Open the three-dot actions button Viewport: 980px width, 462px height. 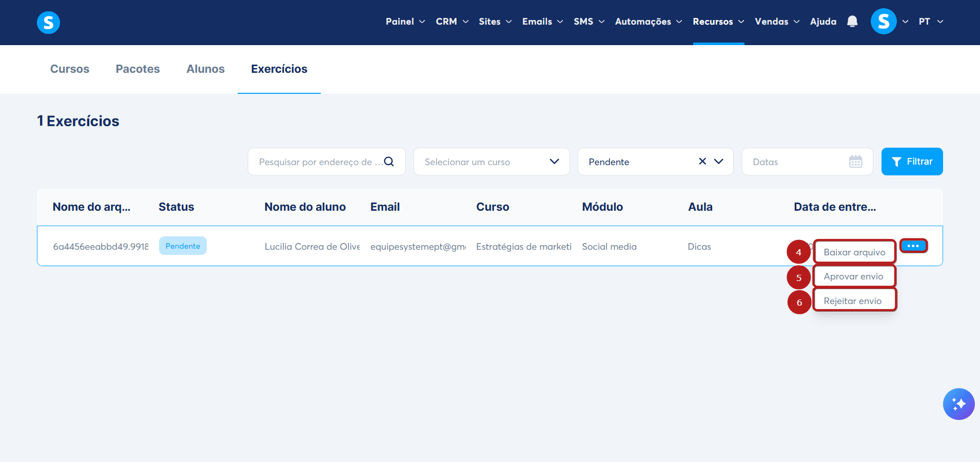coord(913,246)
